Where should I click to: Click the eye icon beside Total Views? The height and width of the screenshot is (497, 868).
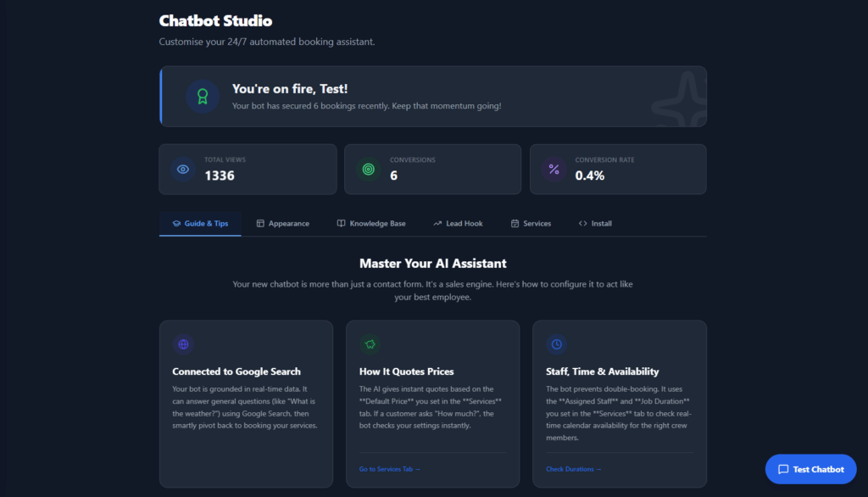(182, 169)
